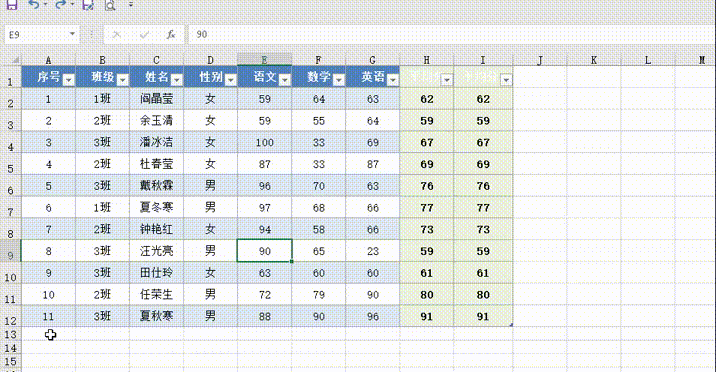Screen dimensions: 716x372
Task: Click 英语 score 23 in 汪光亮's row
Action: (x=373, y=251)
